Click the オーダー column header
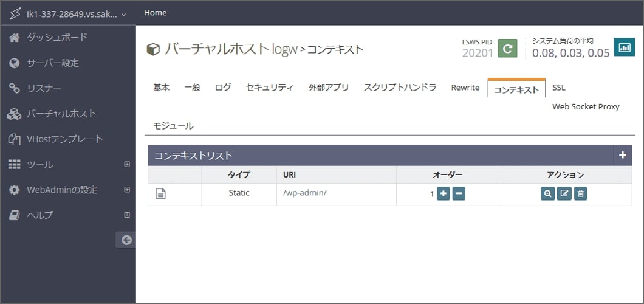This screenshot has width=644, height=304. pos(448,174)
